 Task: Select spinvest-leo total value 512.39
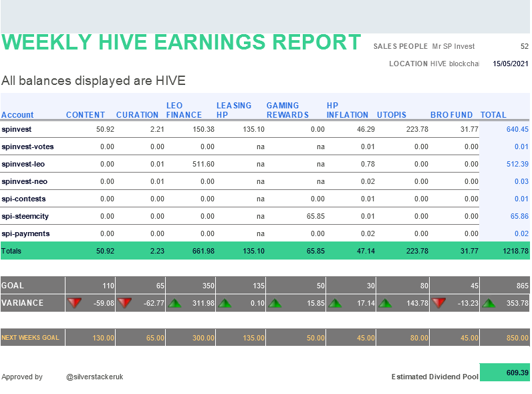pos(517,164)
